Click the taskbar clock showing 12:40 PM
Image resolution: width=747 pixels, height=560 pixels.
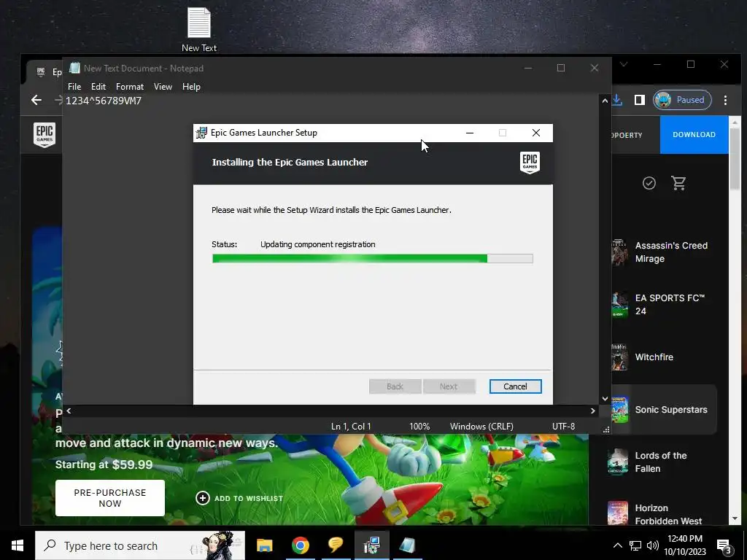coord(685,545)
